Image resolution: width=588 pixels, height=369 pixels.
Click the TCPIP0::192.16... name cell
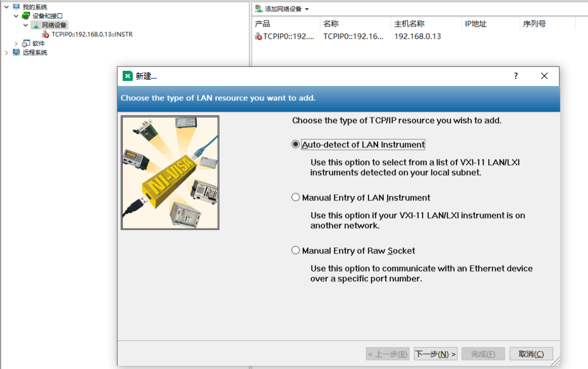coord(353,37)
